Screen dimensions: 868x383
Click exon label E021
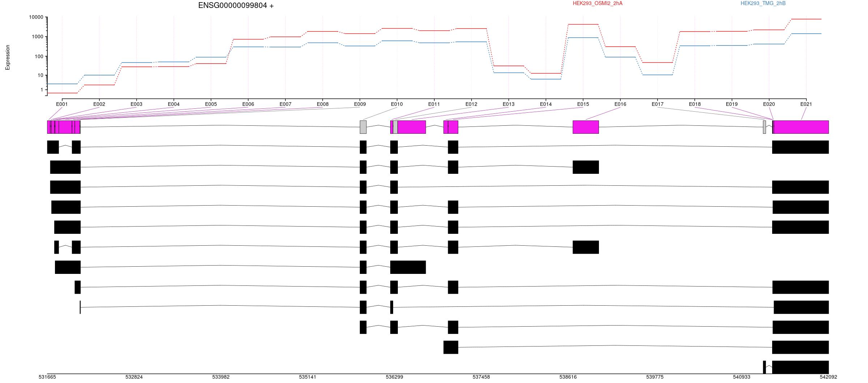pyautogui.click(x=806, y=104)
